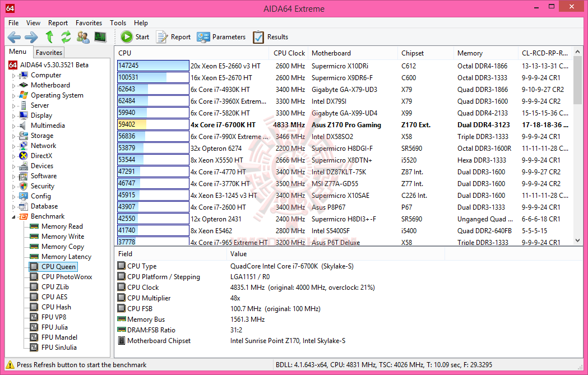
Task: Click the Back arrow toolbar icon
Action: [x=14, y=37]
